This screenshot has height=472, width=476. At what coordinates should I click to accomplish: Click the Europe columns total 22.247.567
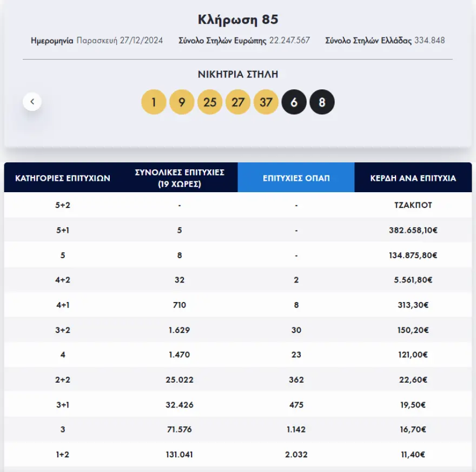click(x=289, y=41)
